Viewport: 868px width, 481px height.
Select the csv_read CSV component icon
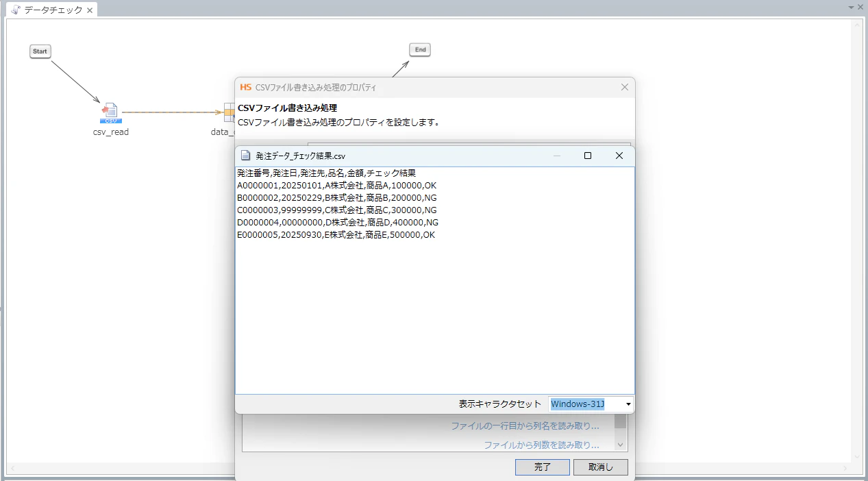(x=110, y=113)
